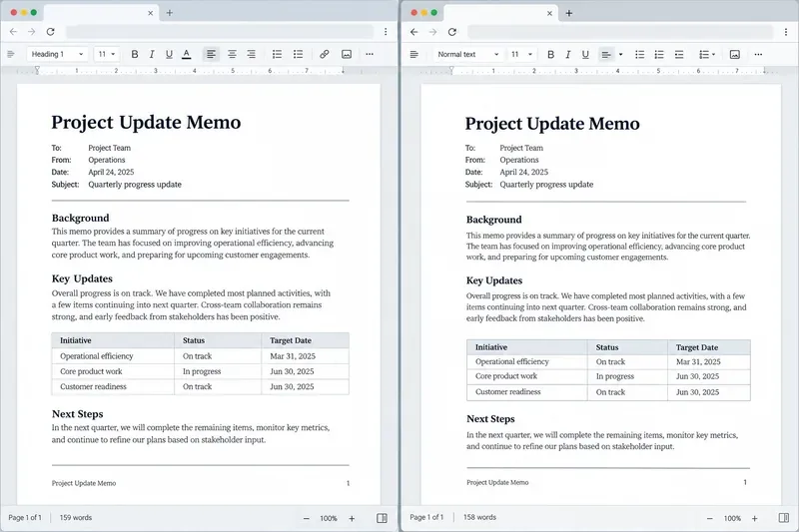
Task: Insert an image from the left window toolbar
Action: click(347, 54)
